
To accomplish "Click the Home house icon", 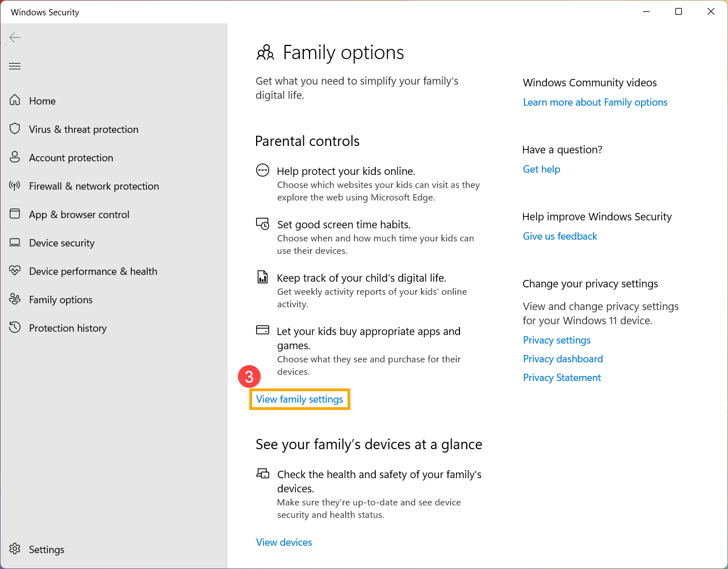I will (15, 101).
